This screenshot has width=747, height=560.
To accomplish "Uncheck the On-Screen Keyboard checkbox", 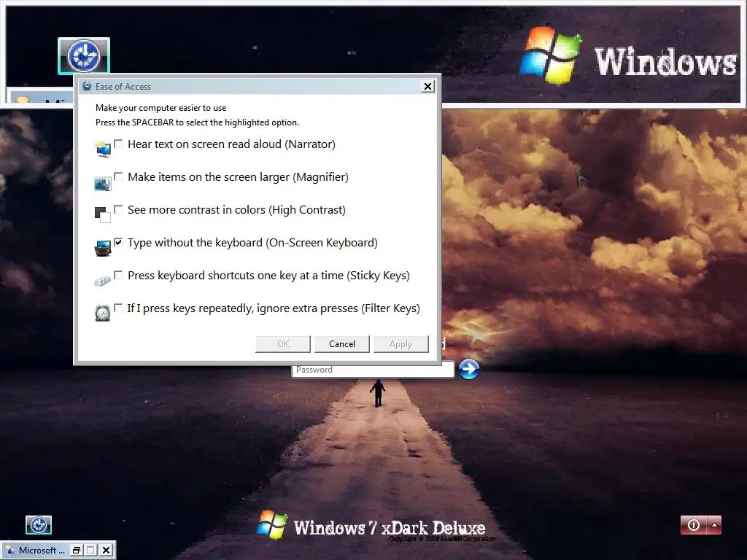I will coord(118,242).
